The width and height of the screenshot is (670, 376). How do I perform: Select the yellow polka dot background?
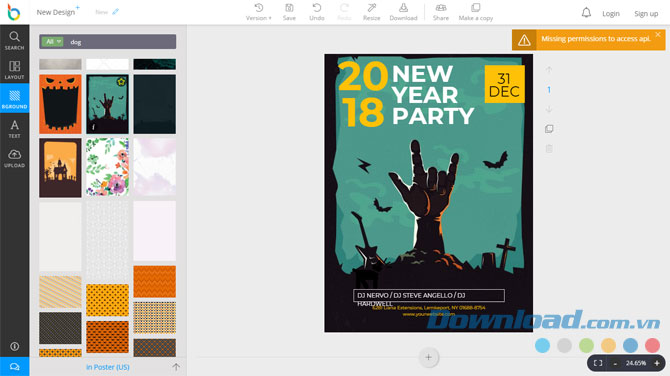[x=107, y=300]
